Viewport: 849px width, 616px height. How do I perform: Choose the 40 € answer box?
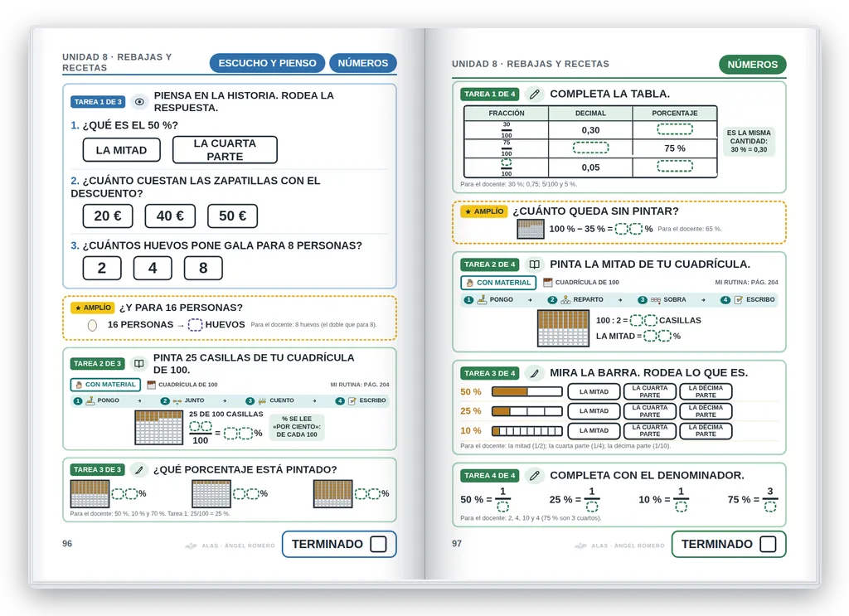coord(170,216)
